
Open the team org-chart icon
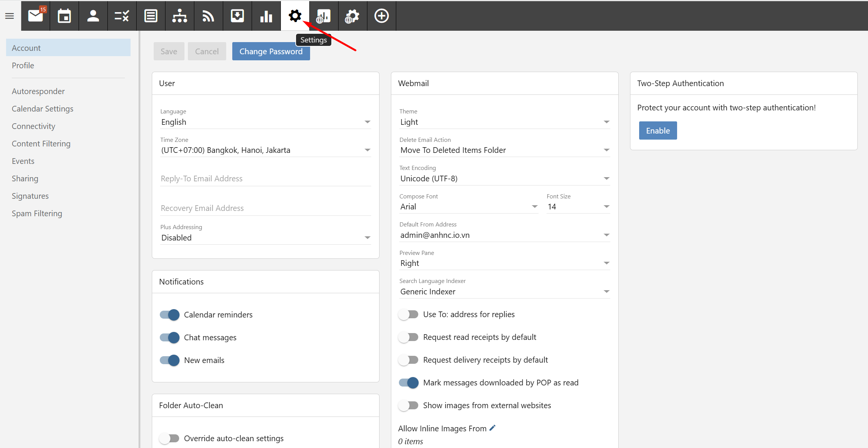180,16
